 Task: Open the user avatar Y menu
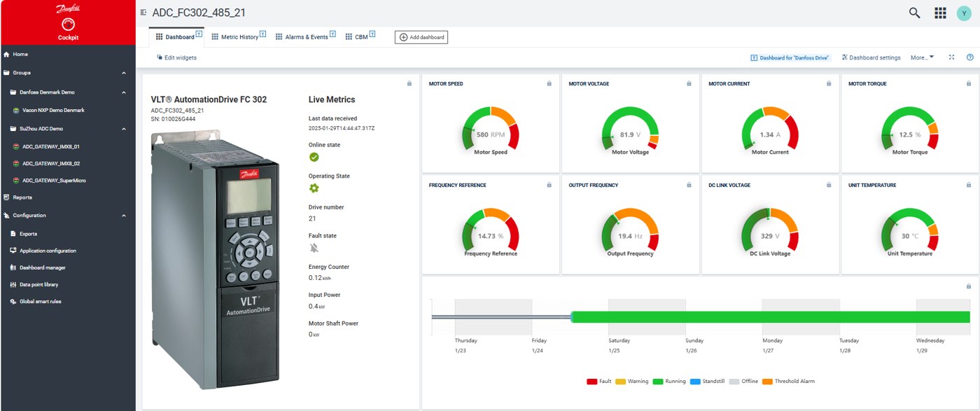pyautogui.click(x=964, y=13)
